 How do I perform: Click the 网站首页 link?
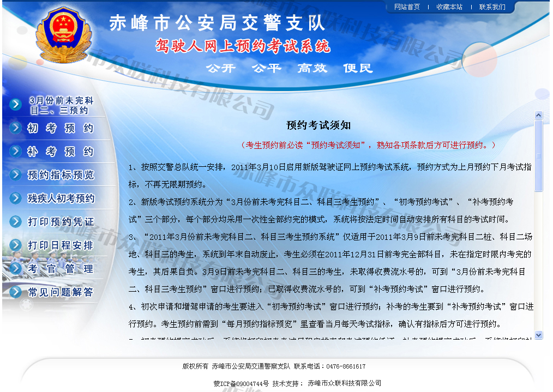point(407,7)
